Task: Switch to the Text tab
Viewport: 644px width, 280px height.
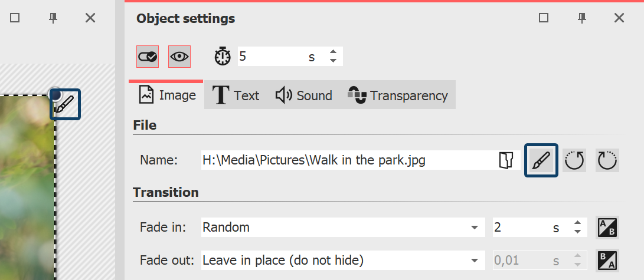Action: 237,95
